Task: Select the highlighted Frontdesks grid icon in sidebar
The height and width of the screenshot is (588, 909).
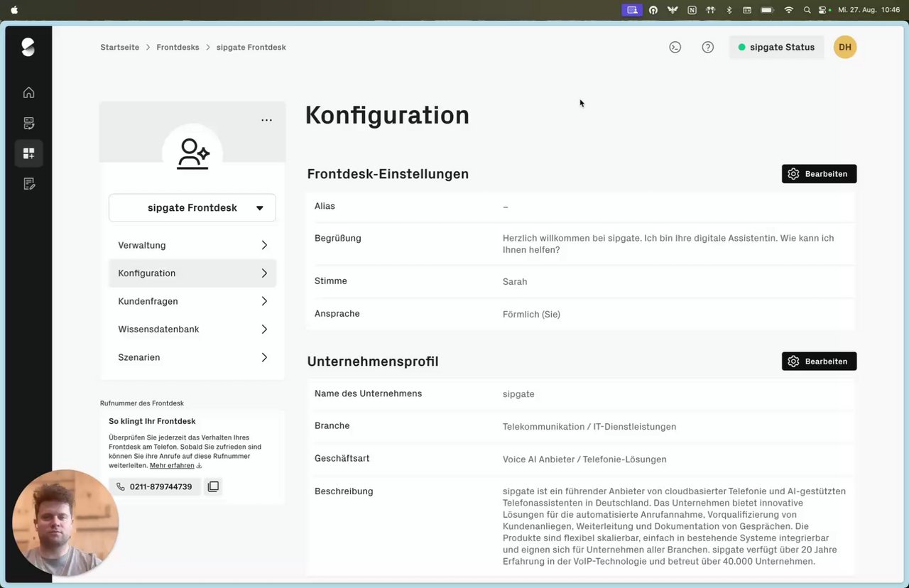Action: pos(28,153)
